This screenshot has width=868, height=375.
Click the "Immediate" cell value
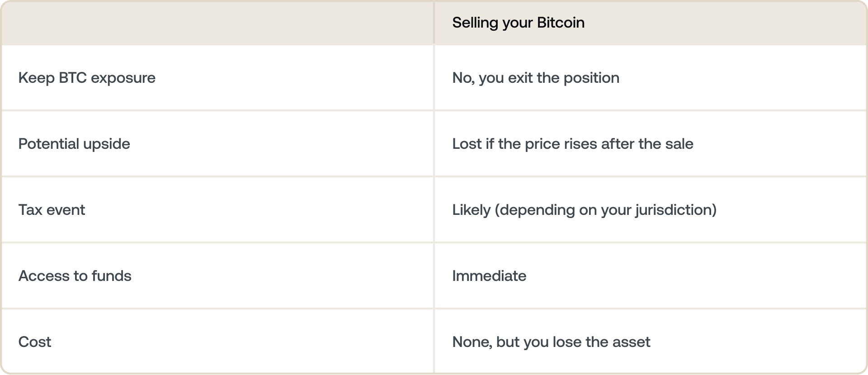click(489, 276)
